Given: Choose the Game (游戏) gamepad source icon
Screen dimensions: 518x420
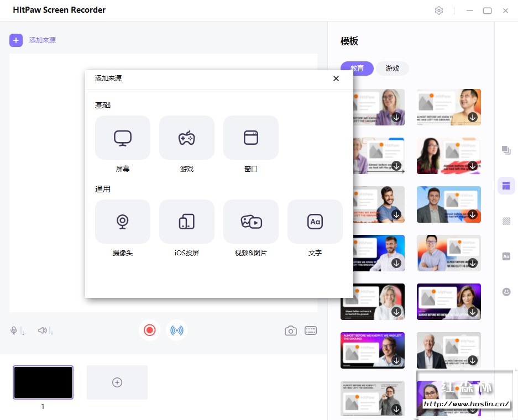Looking at the screenshot, I should click(x=187, y=138).
